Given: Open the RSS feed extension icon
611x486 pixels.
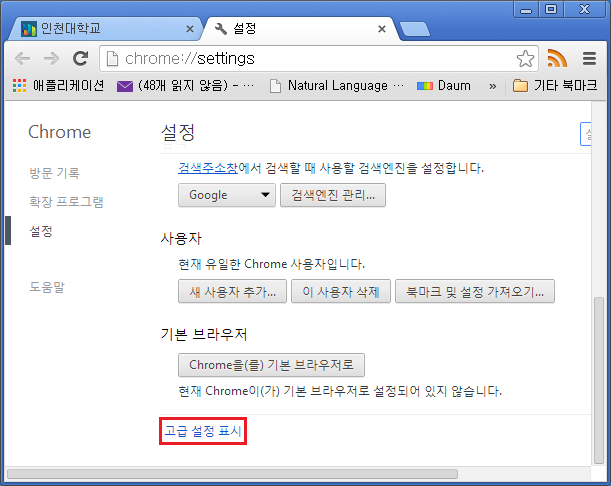Looking at the screenshot, I should pyautogui.click(x=556, y=58).
